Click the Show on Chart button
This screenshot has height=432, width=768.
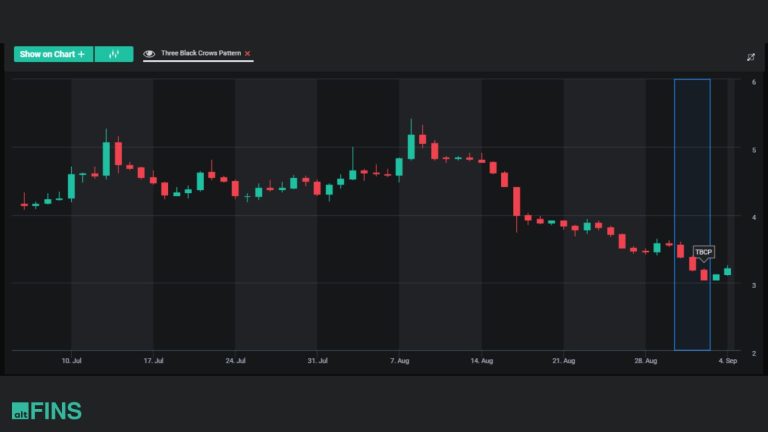(53, 54)
